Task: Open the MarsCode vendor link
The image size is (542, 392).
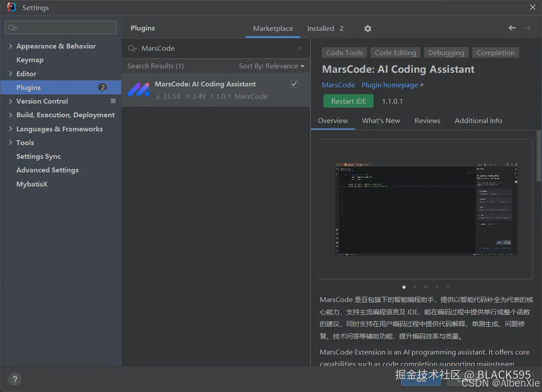Action: (338, 85)
